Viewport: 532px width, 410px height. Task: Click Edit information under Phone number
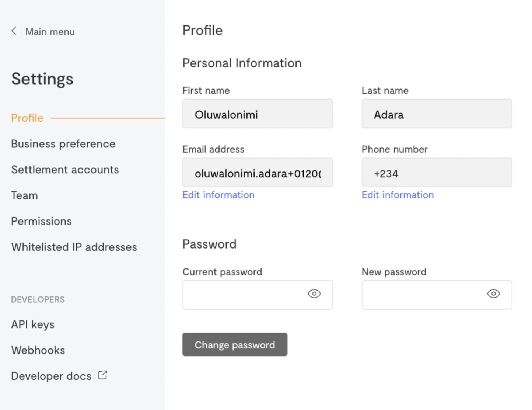398,195
